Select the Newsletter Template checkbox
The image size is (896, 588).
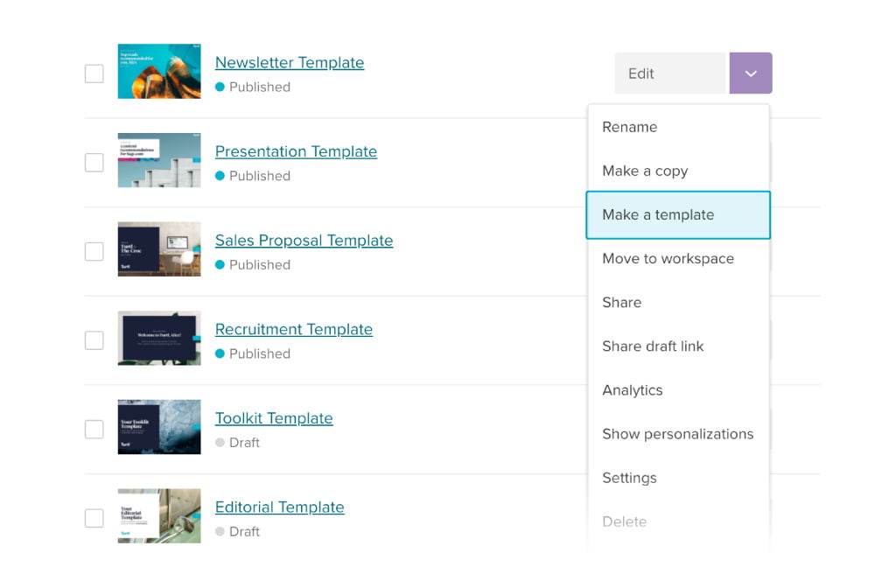[x=94, y=73]
